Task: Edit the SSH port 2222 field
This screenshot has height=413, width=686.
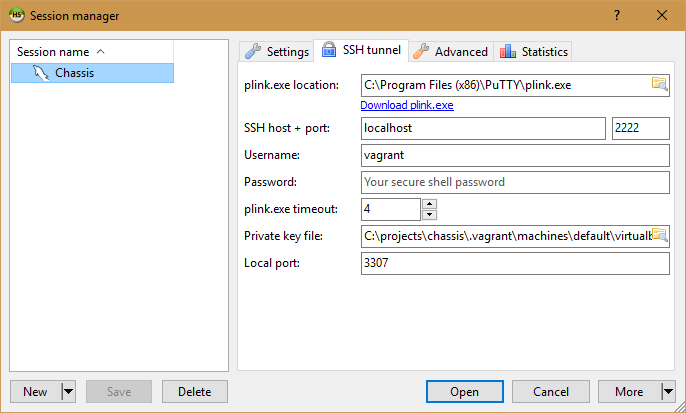Action: [640, 128]
